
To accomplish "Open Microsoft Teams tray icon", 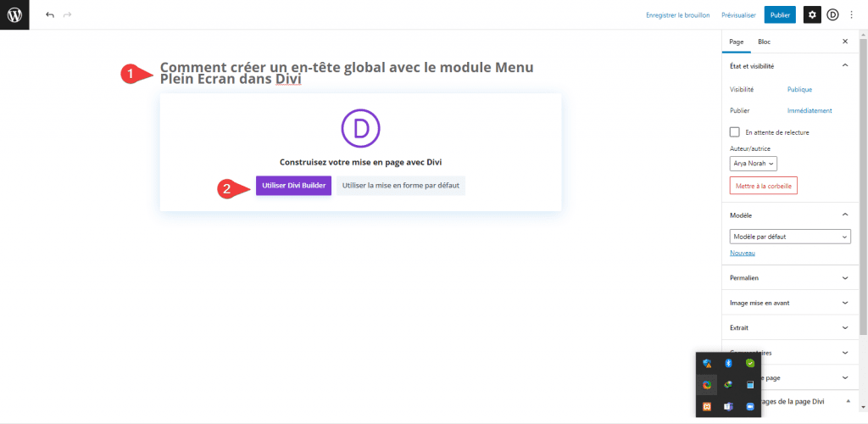I will (x=728, y=406).
